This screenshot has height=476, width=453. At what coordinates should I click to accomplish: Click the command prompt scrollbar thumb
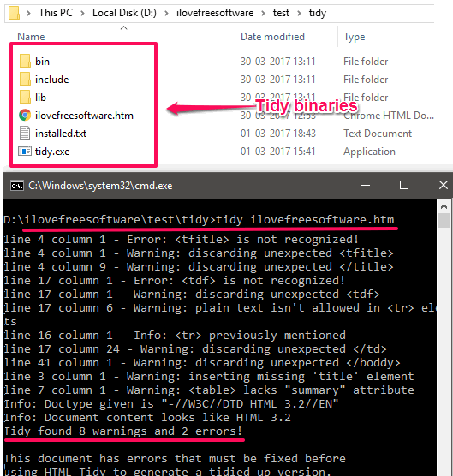coord(444,220)
